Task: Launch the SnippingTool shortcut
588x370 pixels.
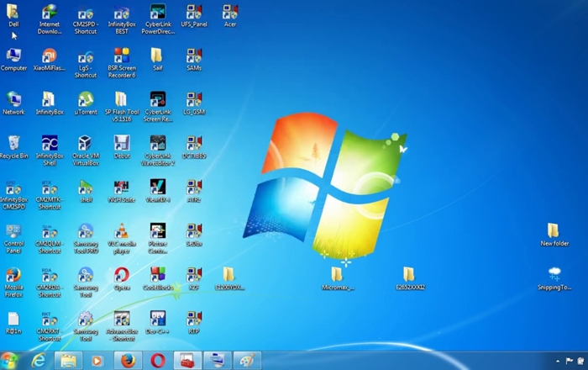Action: 554,279
